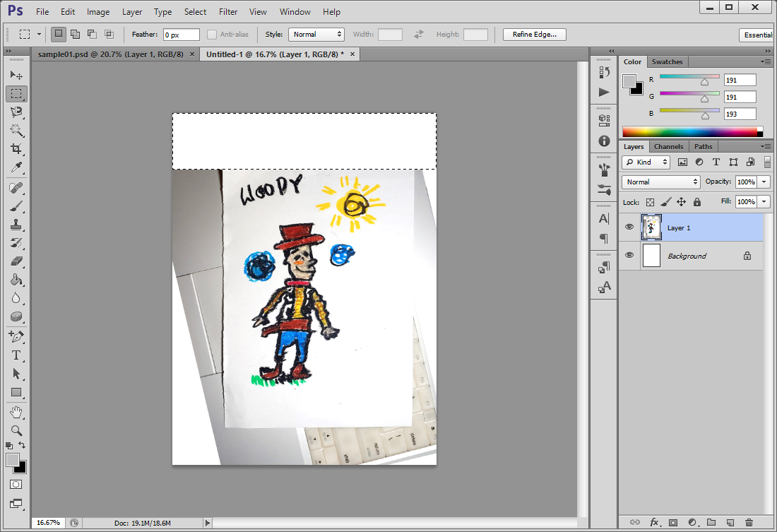Screen dimensions: 777x532
Task: Open the Layers panel flyout menu
Action: (x=766, y=146)
